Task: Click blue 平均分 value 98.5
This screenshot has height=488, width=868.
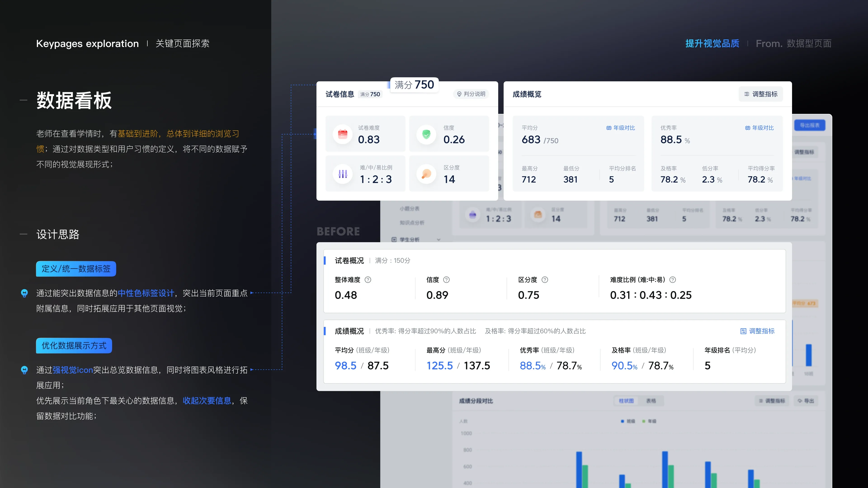Action: pyautogui.click(x=345, y=366)
